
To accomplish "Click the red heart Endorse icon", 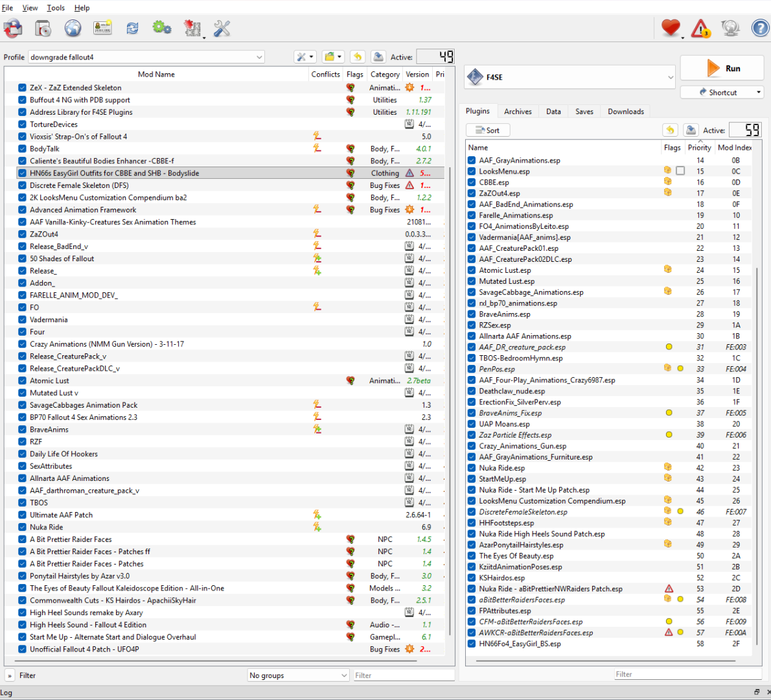I will coord(670,28).
